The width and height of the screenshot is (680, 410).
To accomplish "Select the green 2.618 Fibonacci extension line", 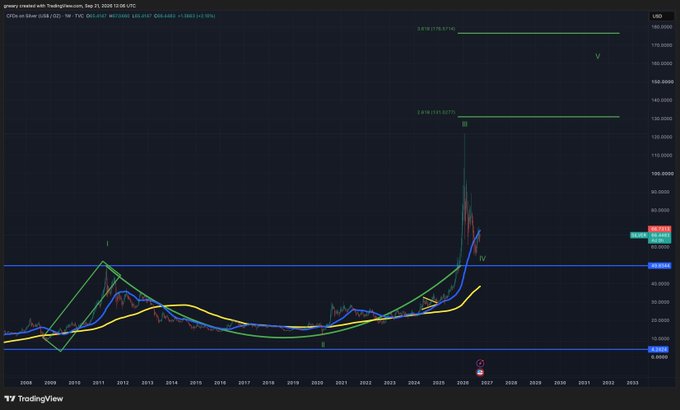I will coord(538,116).
